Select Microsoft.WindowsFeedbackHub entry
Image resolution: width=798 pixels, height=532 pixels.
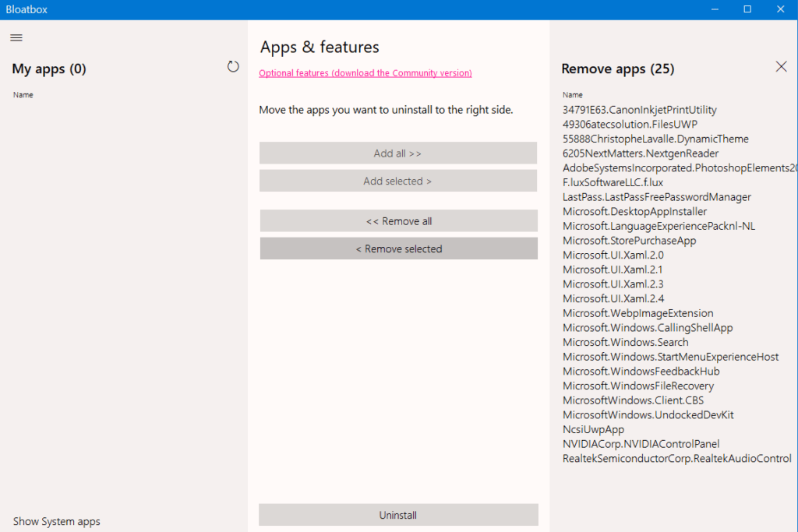click(641, 371)
